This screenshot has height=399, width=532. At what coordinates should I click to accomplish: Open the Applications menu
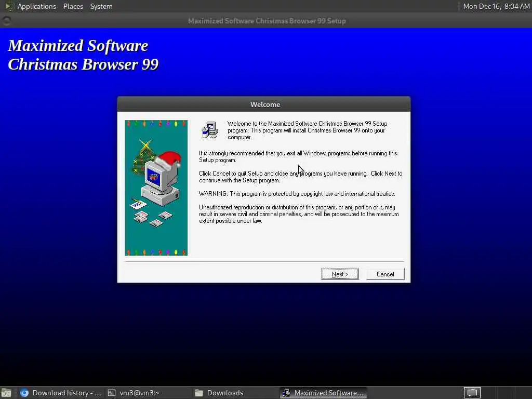pyautogui.click(x=37, y=6)
